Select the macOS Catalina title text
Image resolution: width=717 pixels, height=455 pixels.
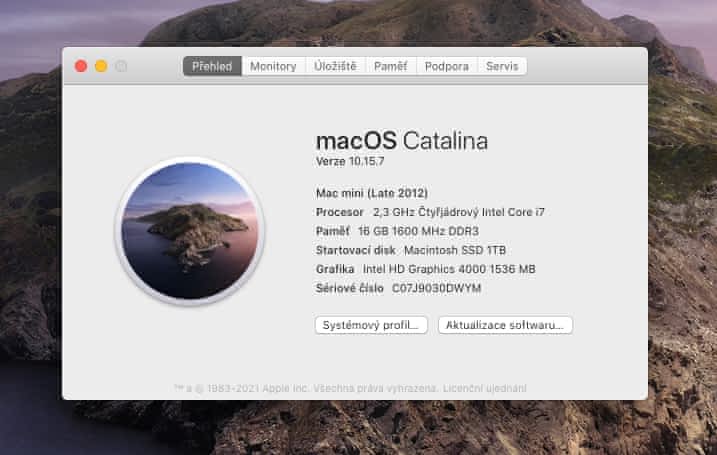[x=402, y=140]
